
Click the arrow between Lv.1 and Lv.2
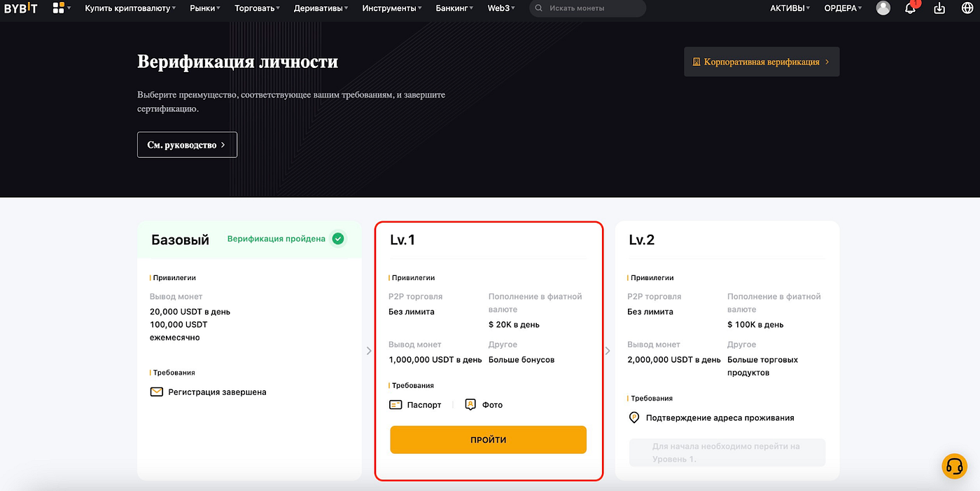pyautogui.click(x=608, y=350)
